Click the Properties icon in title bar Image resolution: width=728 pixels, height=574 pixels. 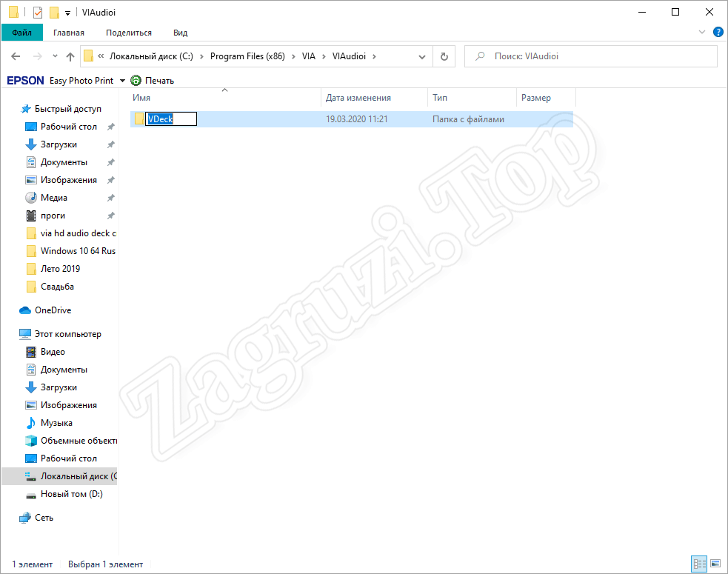pos(37,13)
